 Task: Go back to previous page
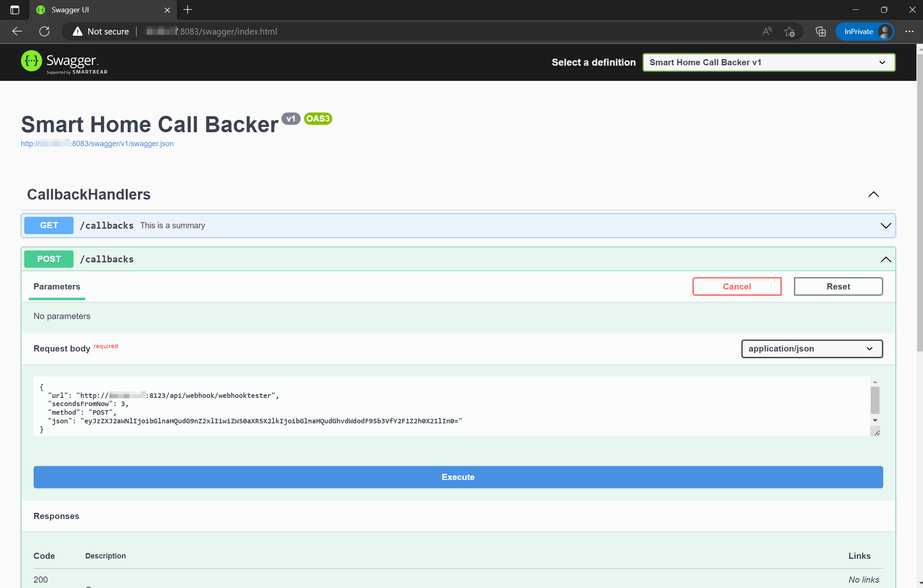[17, 31]
